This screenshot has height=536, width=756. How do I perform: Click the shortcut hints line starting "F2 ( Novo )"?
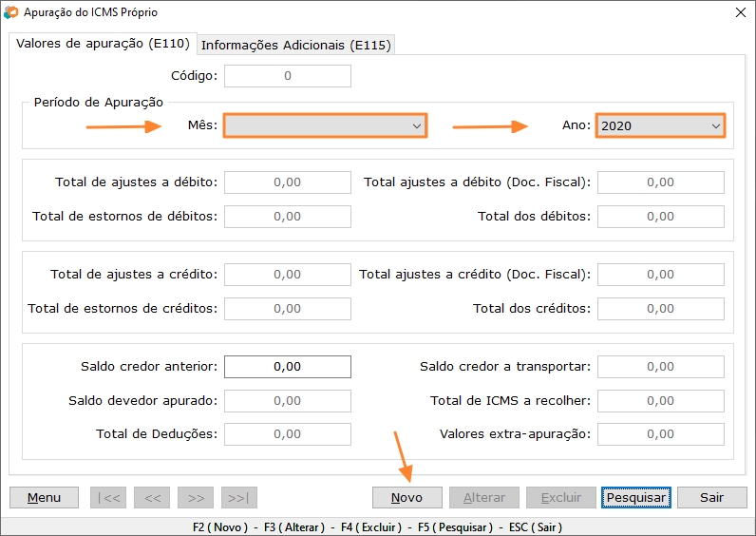pyautogui.click(x=377, y=527)
